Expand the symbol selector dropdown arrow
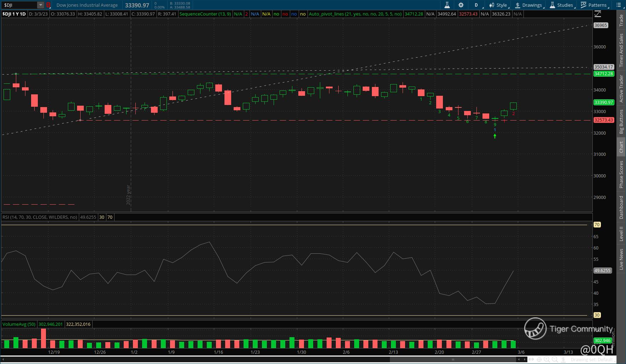The width and height of the screenshot is (626, 364). tap(41, 5)
